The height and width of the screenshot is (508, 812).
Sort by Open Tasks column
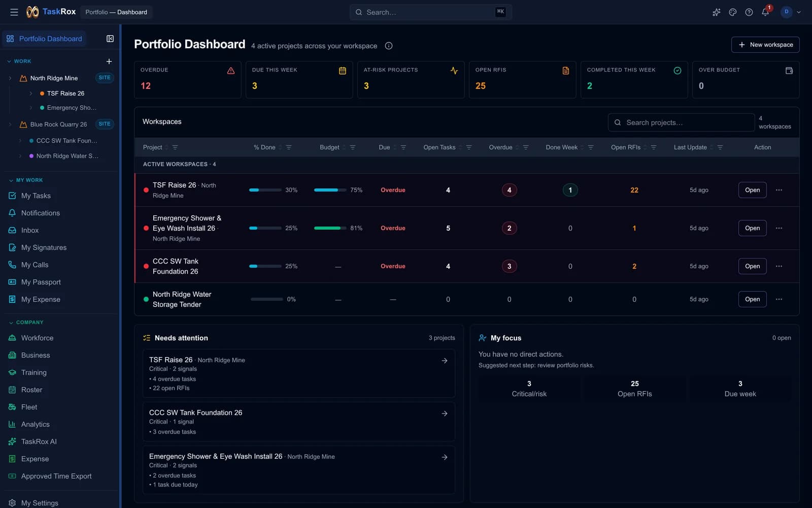(439, 147)
